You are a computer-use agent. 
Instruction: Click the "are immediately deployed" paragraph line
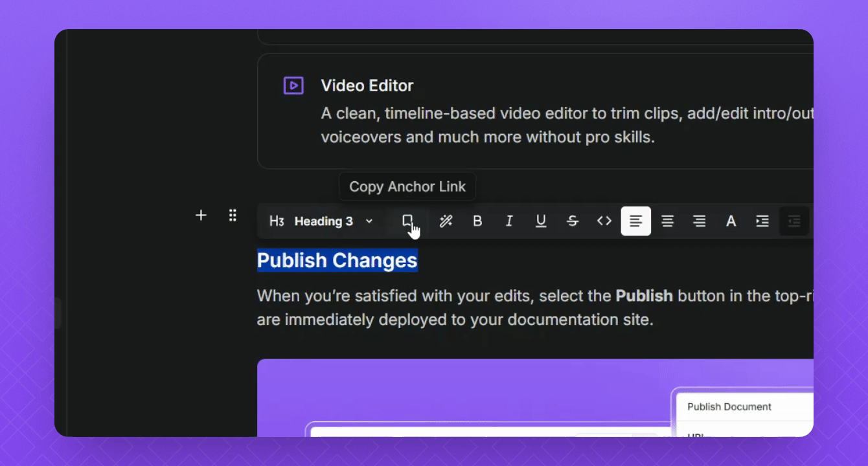click(x=455, y=320)
